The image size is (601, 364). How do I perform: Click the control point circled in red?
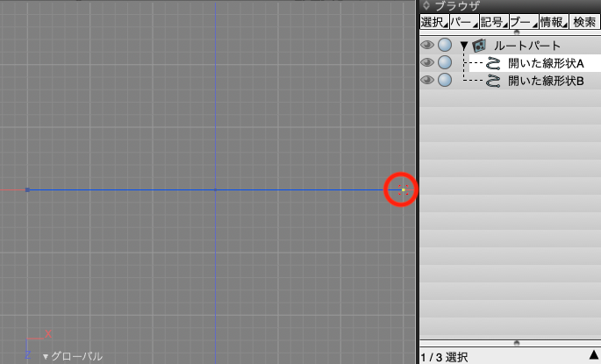(x=402, y=189)
